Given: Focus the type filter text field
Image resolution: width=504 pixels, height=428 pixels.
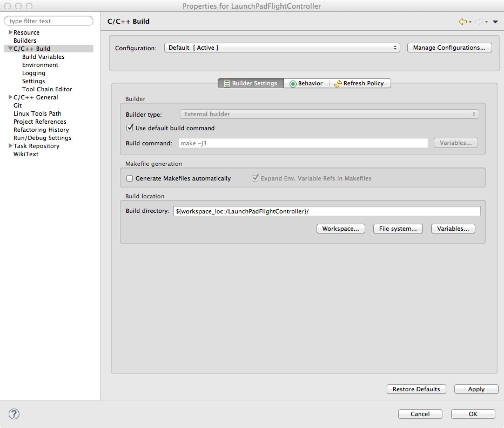Looking at the screenshot, I should tap(49, 21).
